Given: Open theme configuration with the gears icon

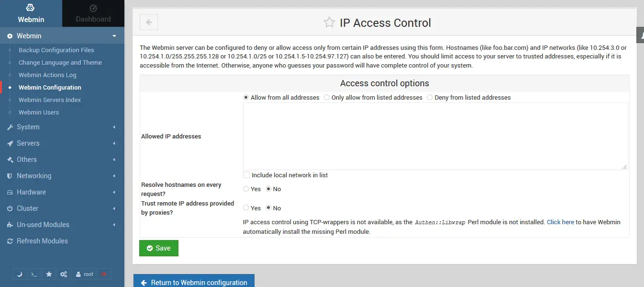Looking at the screenshot, I should [64, 274].
